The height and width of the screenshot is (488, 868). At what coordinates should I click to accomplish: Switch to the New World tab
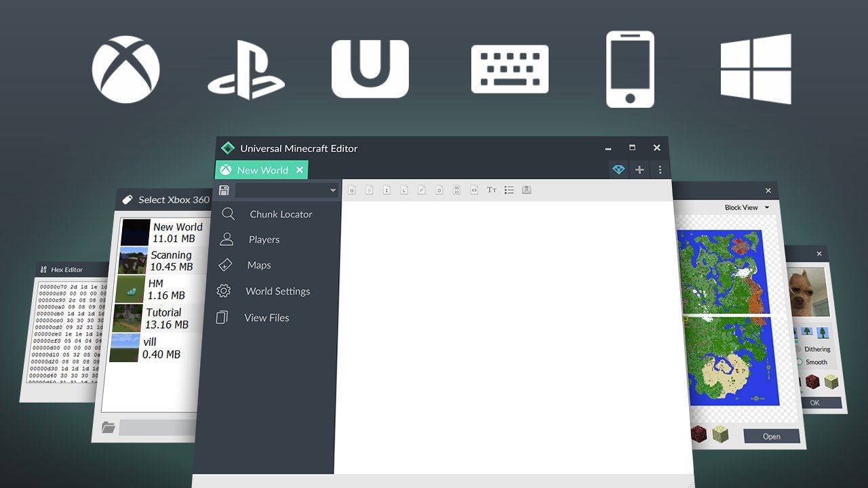pos(261,170)
